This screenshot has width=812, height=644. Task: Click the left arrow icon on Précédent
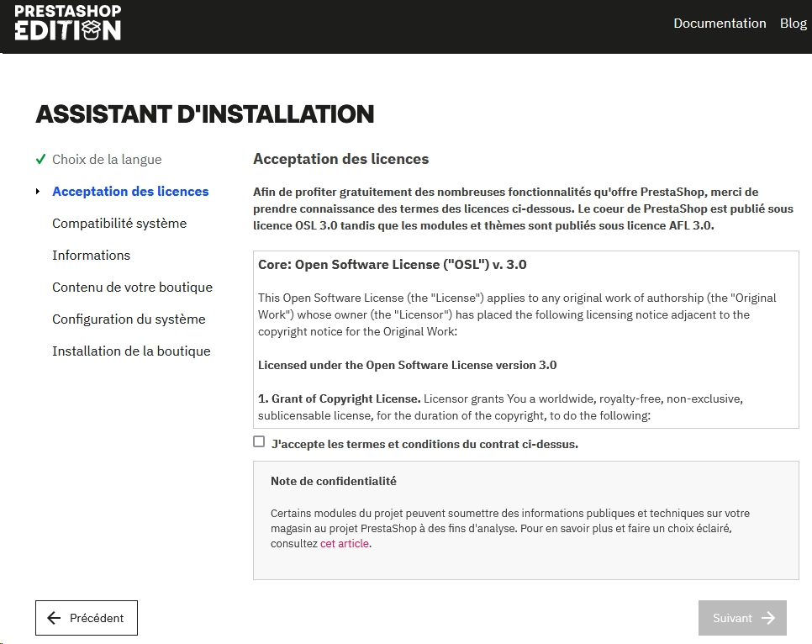coord(54,618)
